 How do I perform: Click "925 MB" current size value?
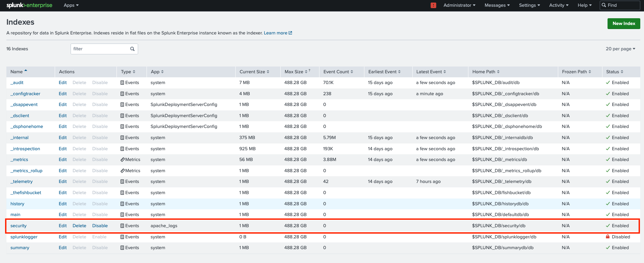pyautogui.click(x=248, y=149)
